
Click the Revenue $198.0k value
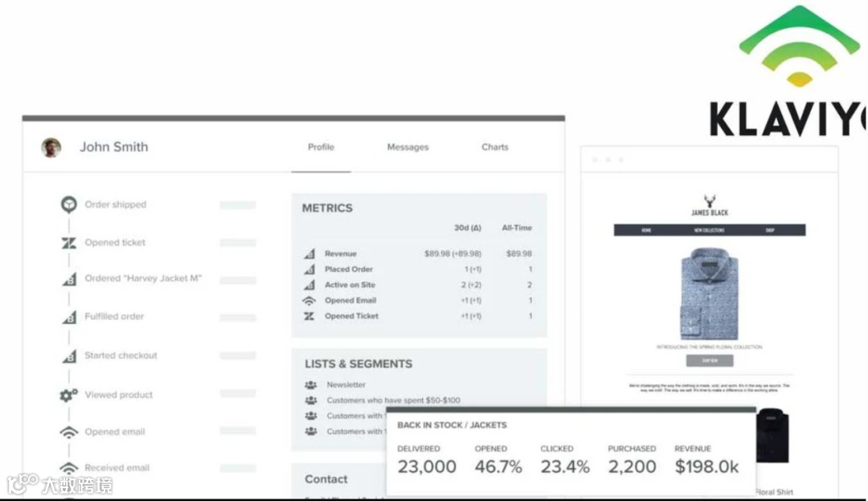(x=707, y=466)
